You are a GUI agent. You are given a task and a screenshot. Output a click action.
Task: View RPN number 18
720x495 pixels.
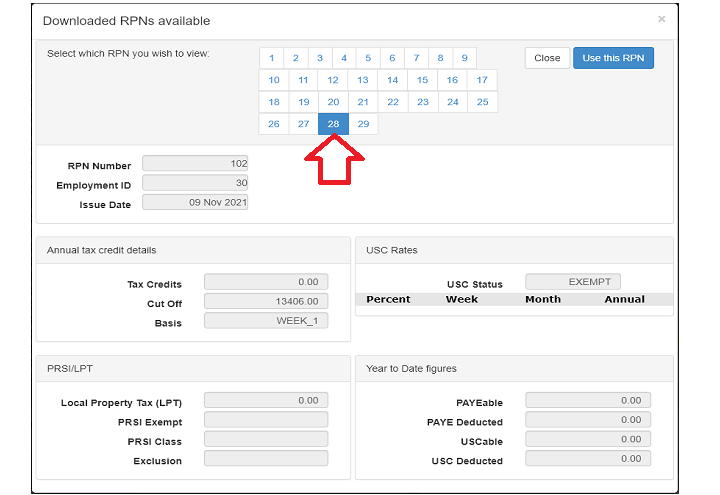pyautogui.click(x=274, y=102)
